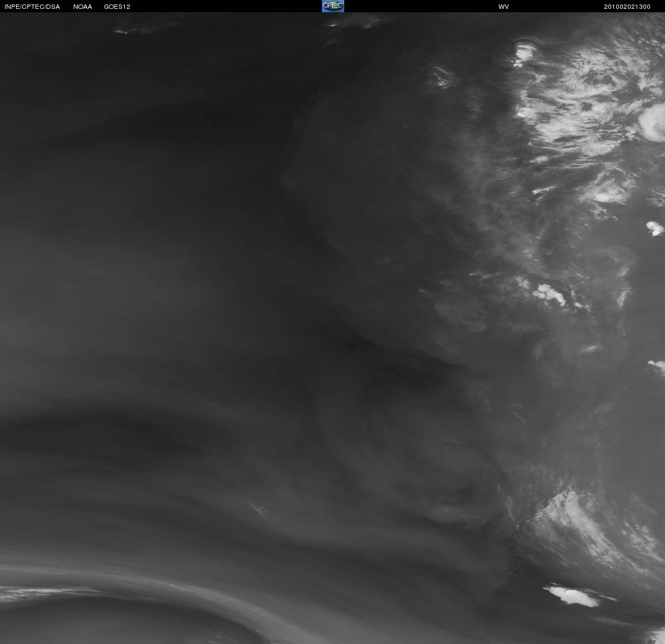The width and height of the screenshot is (665, 644).
Task: Click the GOES12 satellite label
Action: point(117,7)
